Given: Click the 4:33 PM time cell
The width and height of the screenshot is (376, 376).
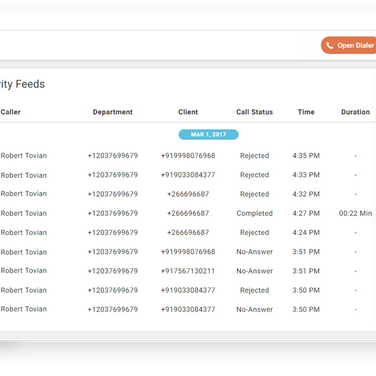Looking at the screenshot, I should pos(306,175).
